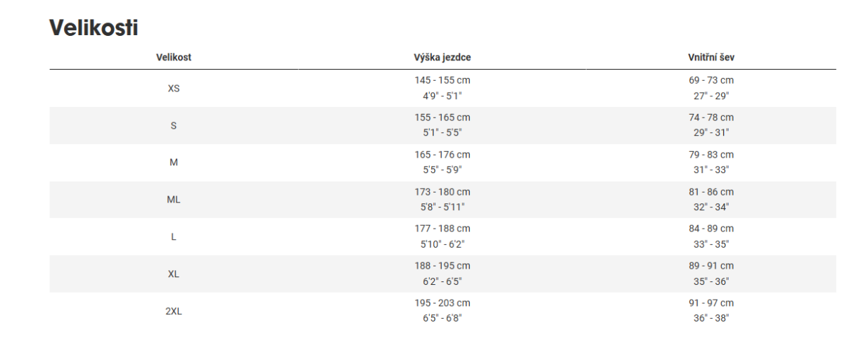Click the Výška jezdce column header
The image size is (868, 358).
442,58
